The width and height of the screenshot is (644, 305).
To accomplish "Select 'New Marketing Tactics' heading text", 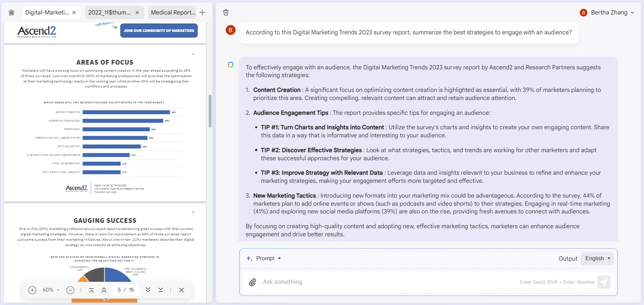I will point(284,196).
